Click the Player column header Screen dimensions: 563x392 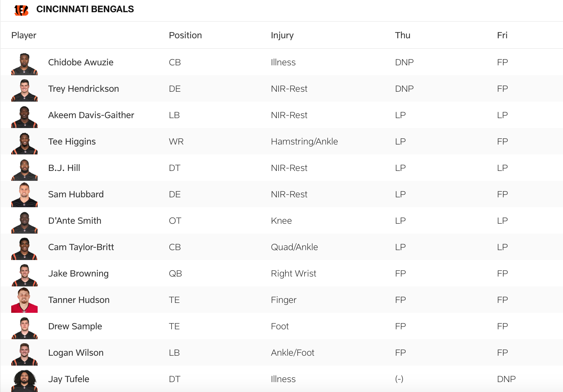24,35
